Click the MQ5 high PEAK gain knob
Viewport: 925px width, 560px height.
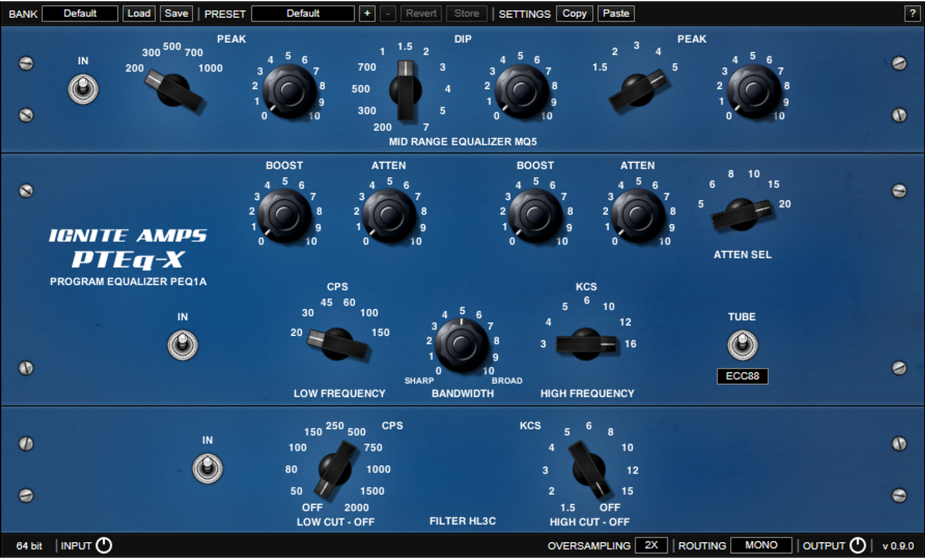(x=754, y=92)
